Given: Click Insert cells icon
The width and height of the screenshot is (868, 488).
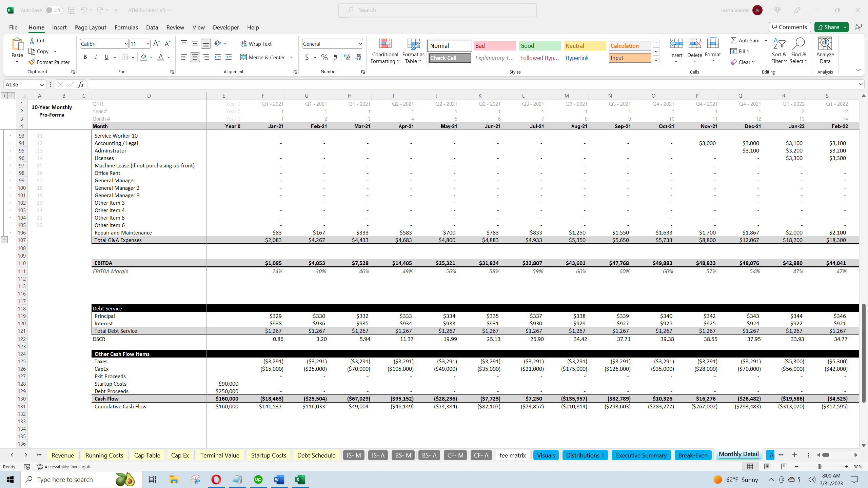Looking at the screenshot, I should point(676,44).
